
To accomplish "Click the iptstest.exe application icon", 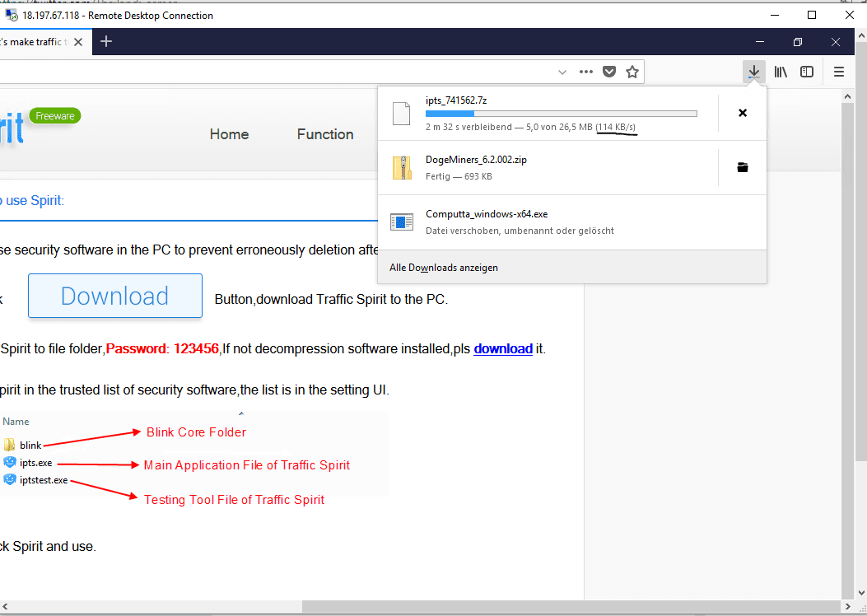I will pyautogui.click(x=9, y=479).
